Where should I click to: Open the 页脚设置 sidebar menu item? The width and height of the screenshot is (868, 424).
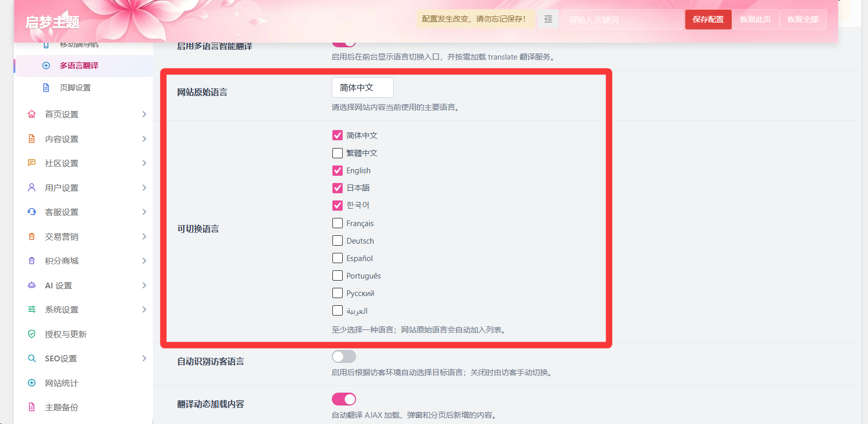(84, 88)
